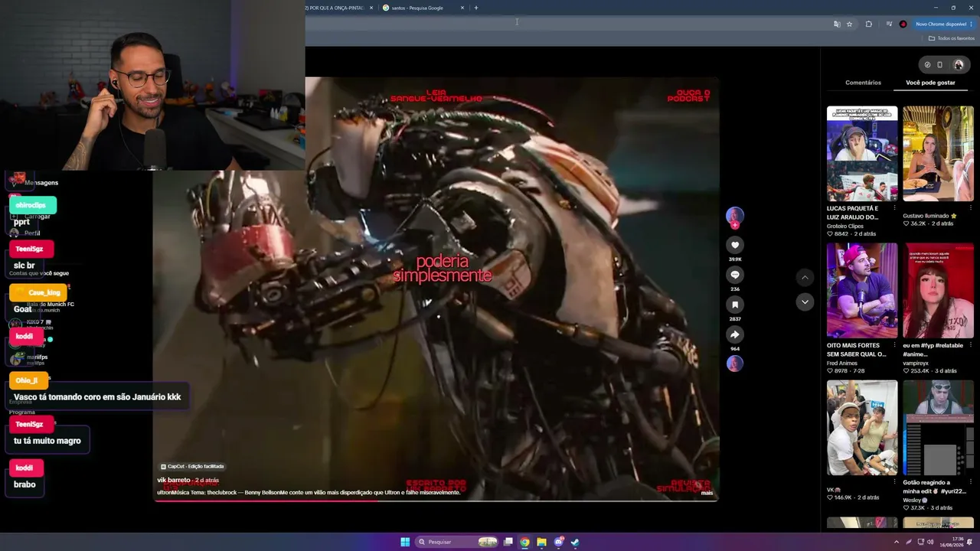This screenshot has width=980, height=551.
Task: Open Oito Mais Fortes video thumbnail
Action: pyautogui.click(x=862, y=291)
